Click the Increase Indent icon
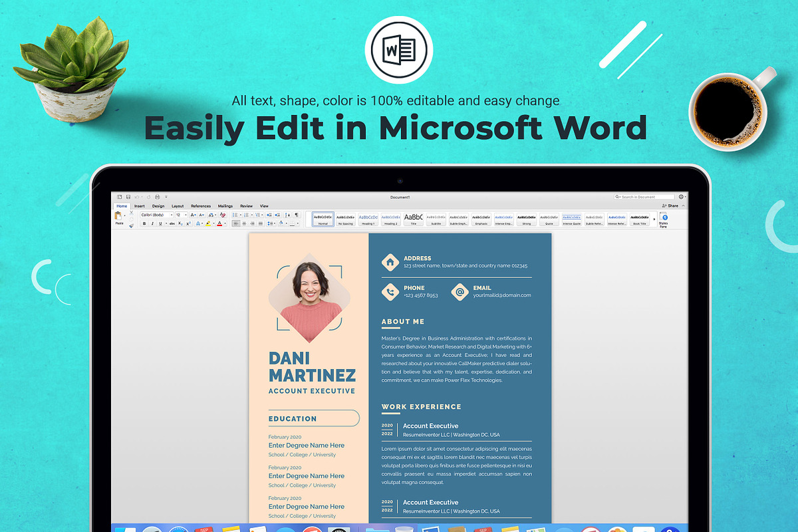 pos(278,215)
